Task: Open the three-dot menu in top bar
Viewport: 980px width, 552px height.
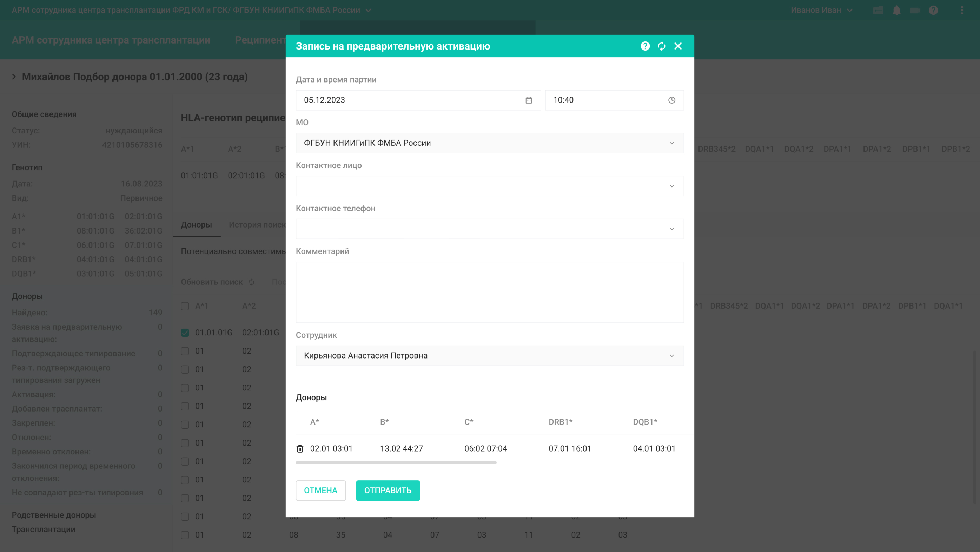Action: pos(962,10)
